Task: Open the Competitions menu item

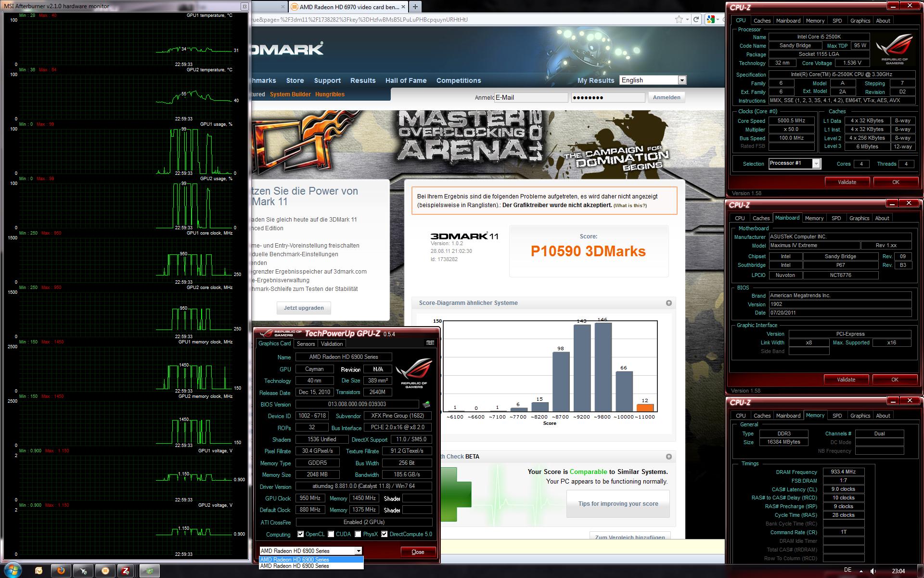Action: click(458, 80)
